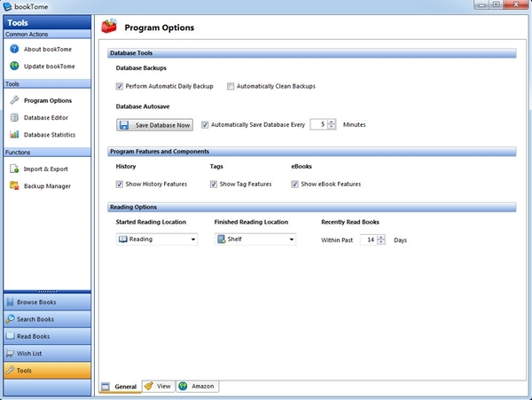Image resolution: width=532 pixels, height=400 pixels.
Task: Open Read Books navigation section
Action: point(47,336)
